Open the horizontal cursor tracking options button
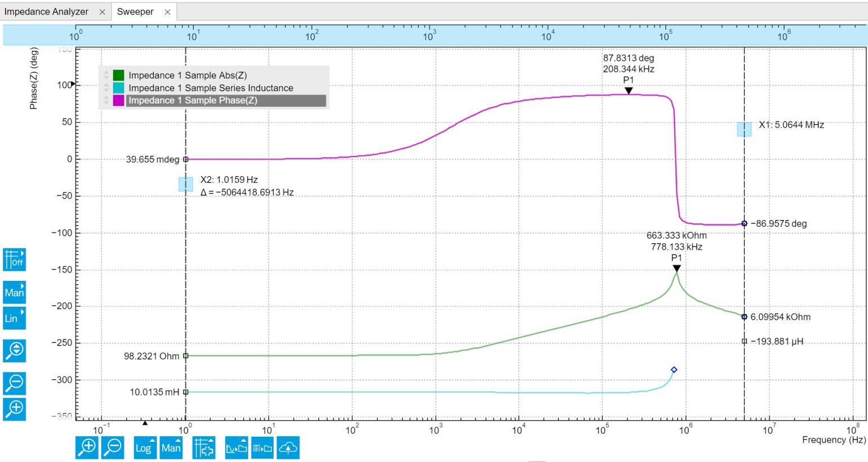Screen dimensions: 868x462 tap(204, 447)
